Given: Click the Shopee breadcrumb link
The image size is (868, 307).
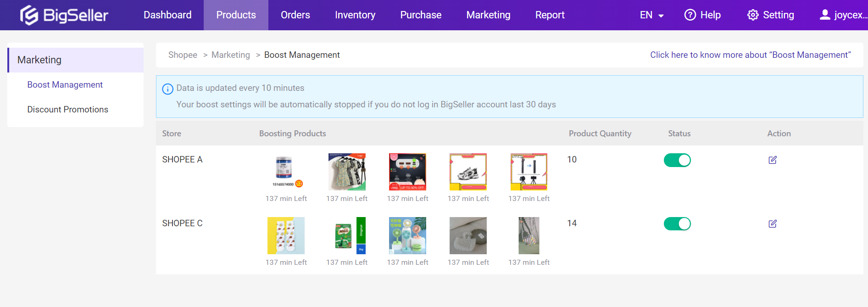Looking at the screenshot, I should coord(183,55).
